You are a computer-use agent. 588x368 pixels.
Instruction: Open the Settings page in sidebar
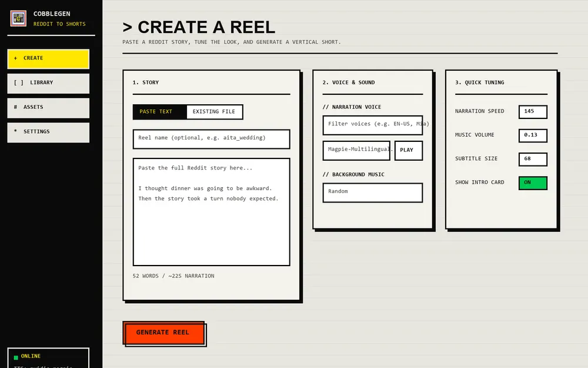48,132
